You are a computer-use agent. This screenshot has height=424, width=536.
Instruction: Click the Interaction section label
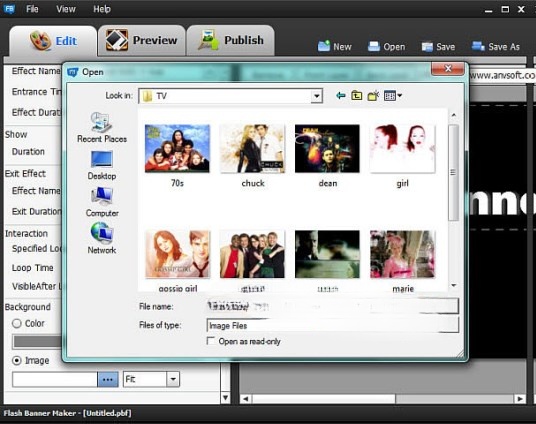click(x=26, y=234)
